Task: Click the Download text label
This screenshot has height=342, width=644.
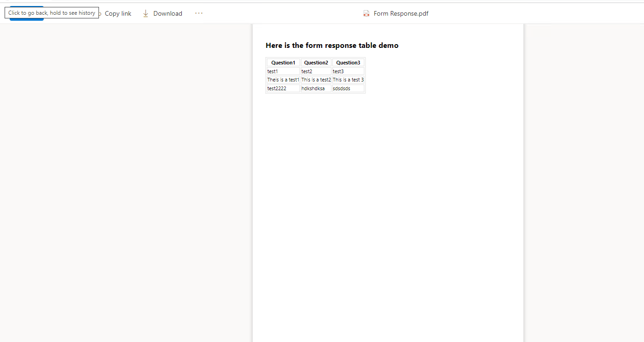Action: [168, 13]
